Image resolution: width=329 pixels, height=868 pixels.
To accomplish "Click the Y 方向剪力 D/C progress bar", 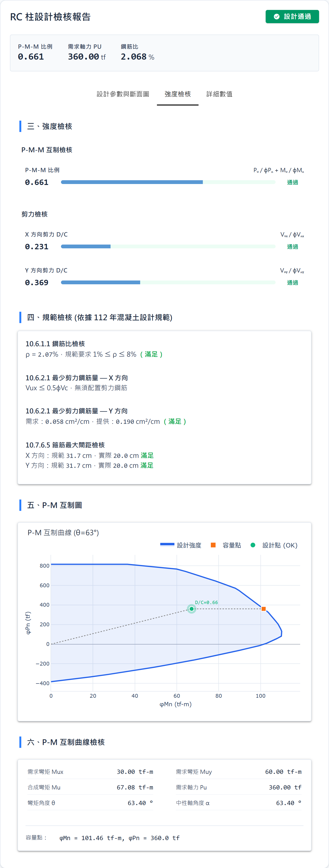I will pos(168,282).
